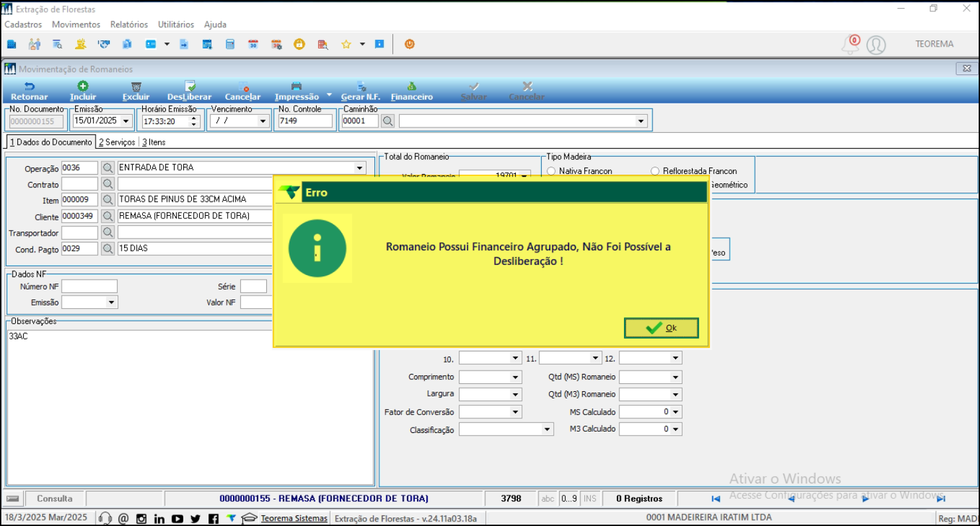Open the Vencimento date dropdown

pos(263,122)
